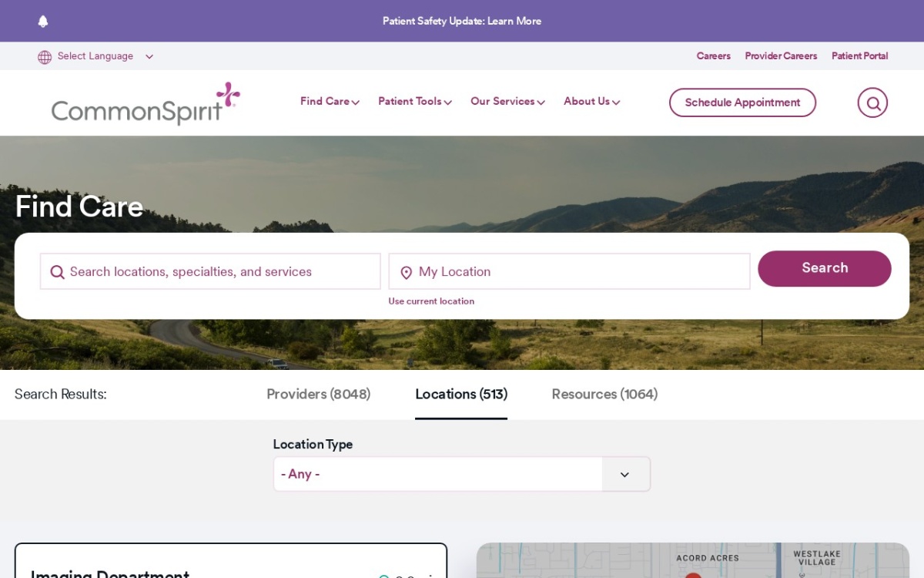Expand the Select Language dropdown

pyautogui.click(x=96, y=56)
